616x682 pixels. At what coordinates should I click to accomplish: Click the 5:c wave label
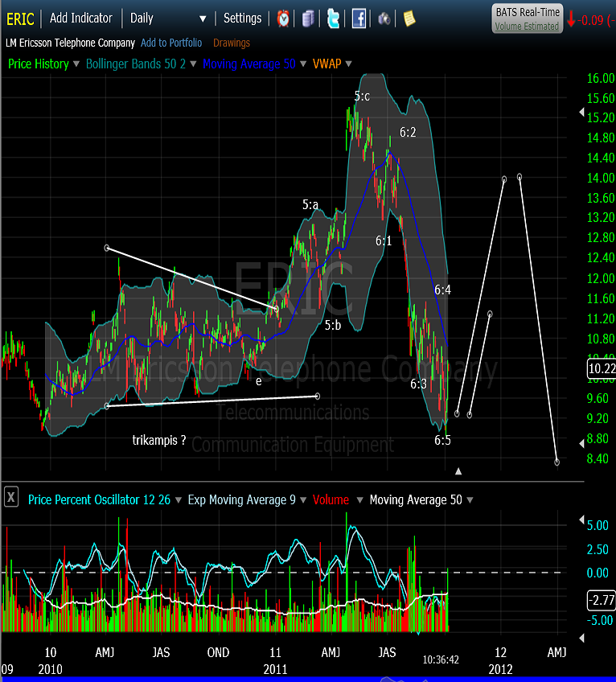tap(362, 97)
